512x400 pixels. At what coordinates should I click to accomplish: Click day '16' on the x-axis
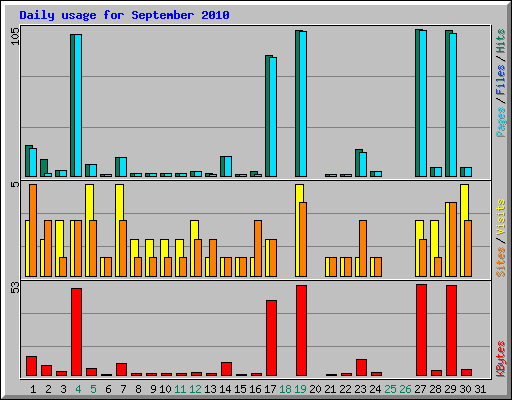pyautogui.click(x=255, y=389)
